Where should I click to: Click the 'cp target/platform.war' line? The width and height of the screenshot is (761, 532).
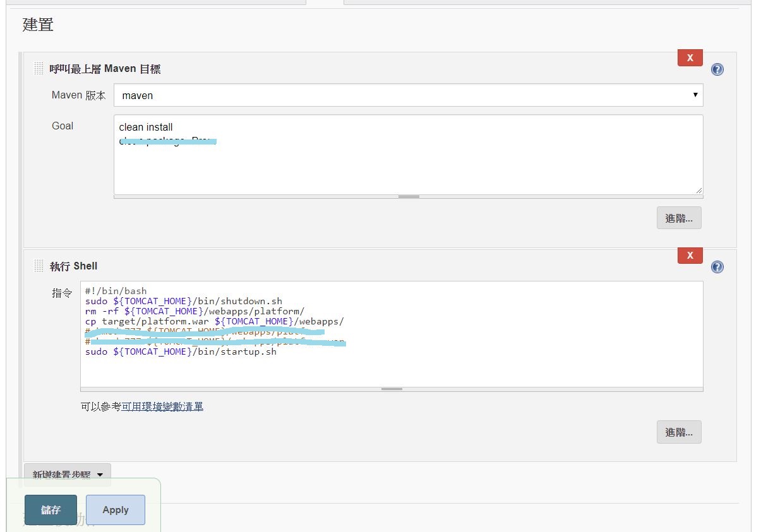(215, 321)
